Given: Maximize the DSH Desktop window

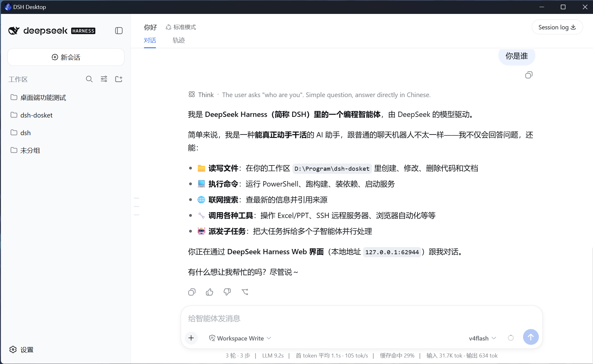Looking at the screenshot, I should click(563, 7).
